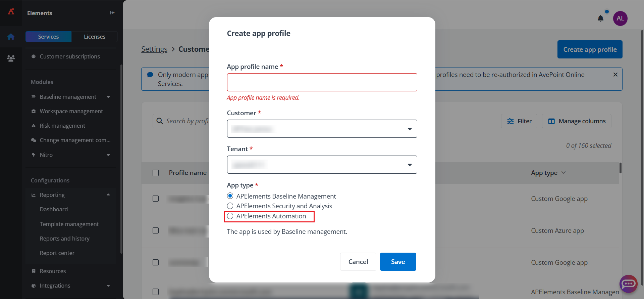This screenshot has height=299, width=644.
Task: Open Template management under Reporting
Action: [69, 224]
